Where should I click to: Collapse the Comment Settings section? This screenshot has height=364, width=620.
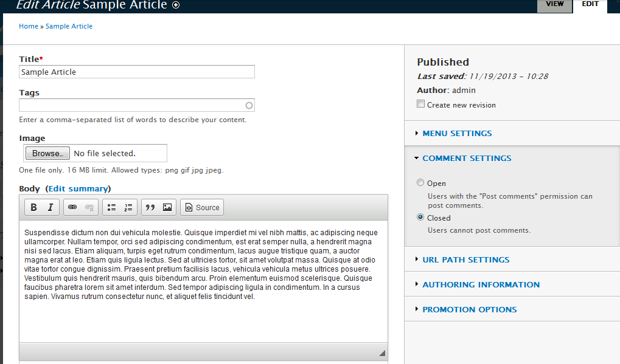467,158
